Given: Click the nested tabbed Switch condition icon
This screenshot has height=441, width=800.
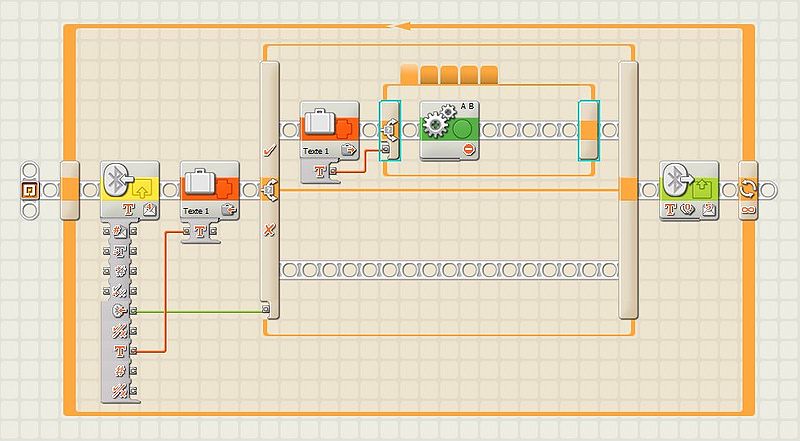Looking at the screenshot, I should [x=390, y=129].
